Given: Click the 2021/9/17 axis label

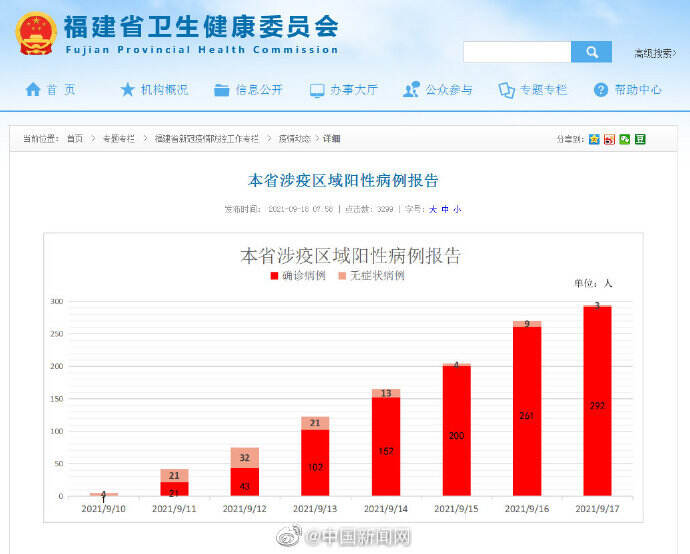Looking at the screenshot, I should pyautogui.click(x=597, y=509).
